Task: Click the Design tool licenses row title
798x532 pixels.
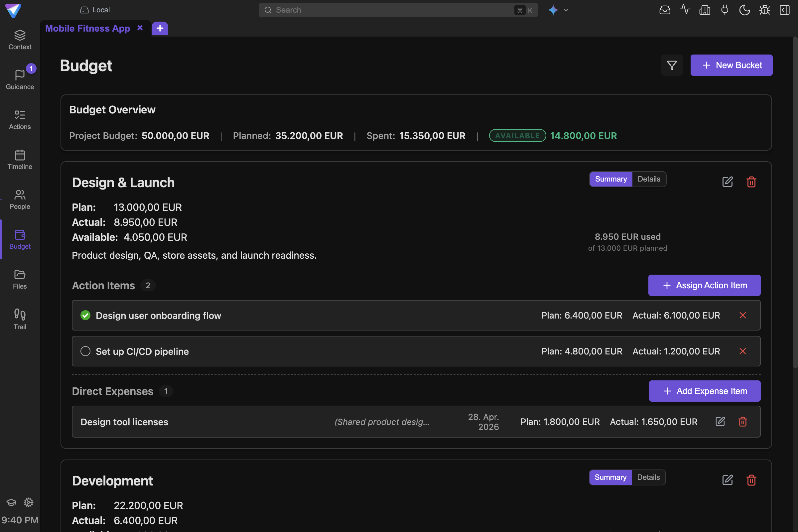Action: [124, 422]
